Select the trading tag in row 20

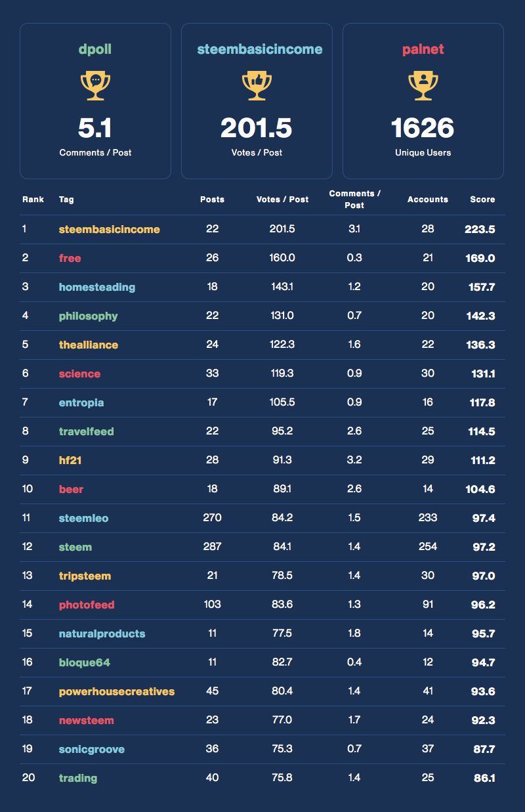click(x=78, y=779)
